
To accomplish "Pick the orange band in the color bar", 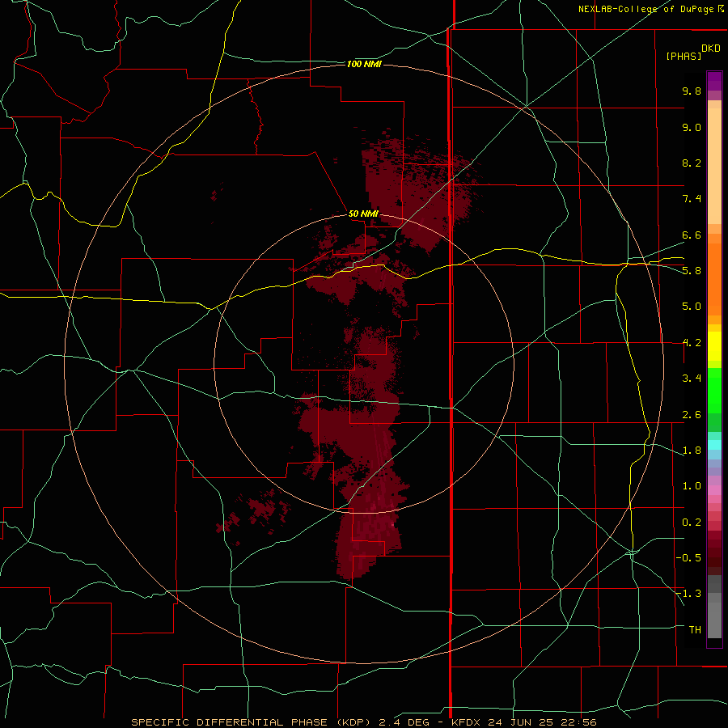I will 714,280.
